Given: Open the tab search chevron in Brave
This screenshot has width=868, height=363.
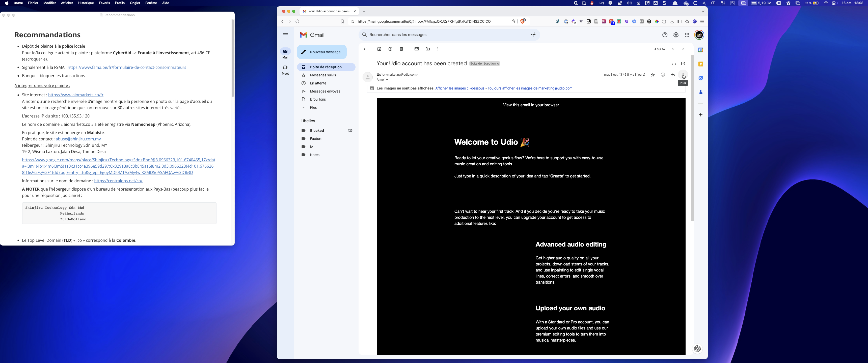Looking at the screenshot, I should tap(703, 11).
